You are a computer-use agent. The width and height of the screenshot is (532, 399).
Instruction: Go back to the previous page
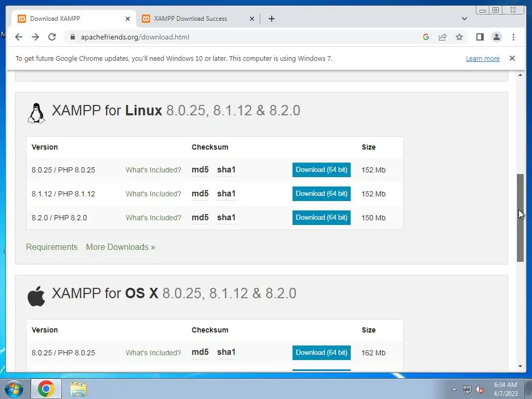(19, 37)
